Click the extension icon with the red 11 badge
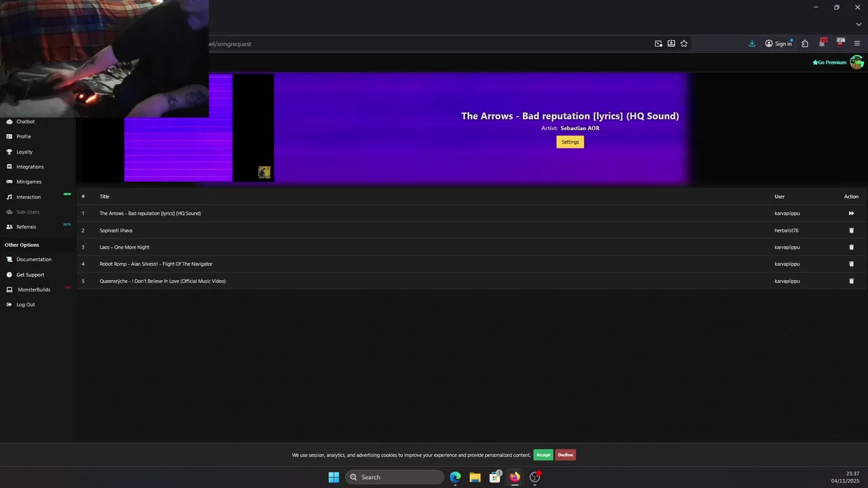This screenshot has width=868, height=488. click(x=823, y=43)
